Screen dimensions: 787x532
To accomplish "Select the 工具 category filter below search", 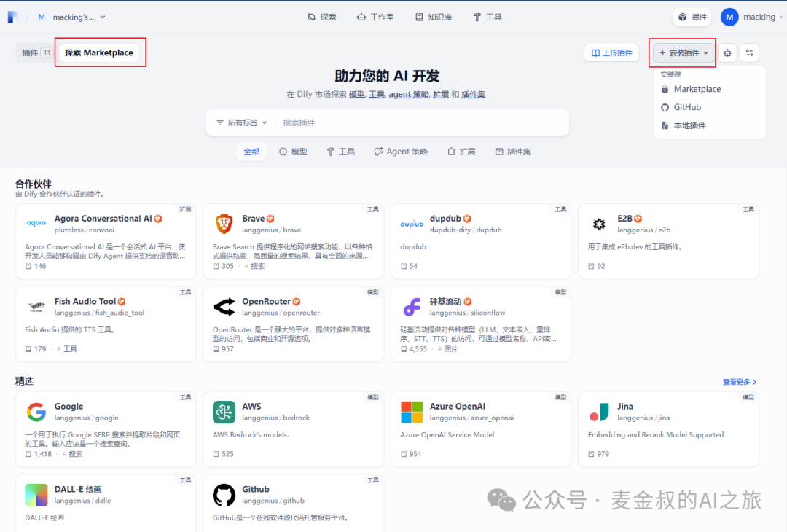I will tap(341, 152).
